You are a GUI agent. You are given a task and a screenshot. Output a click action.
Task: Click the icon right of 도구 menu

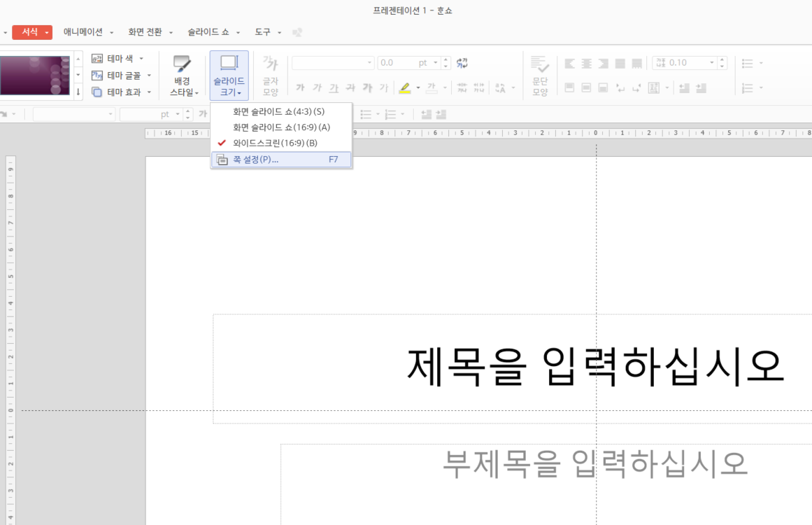297,32
